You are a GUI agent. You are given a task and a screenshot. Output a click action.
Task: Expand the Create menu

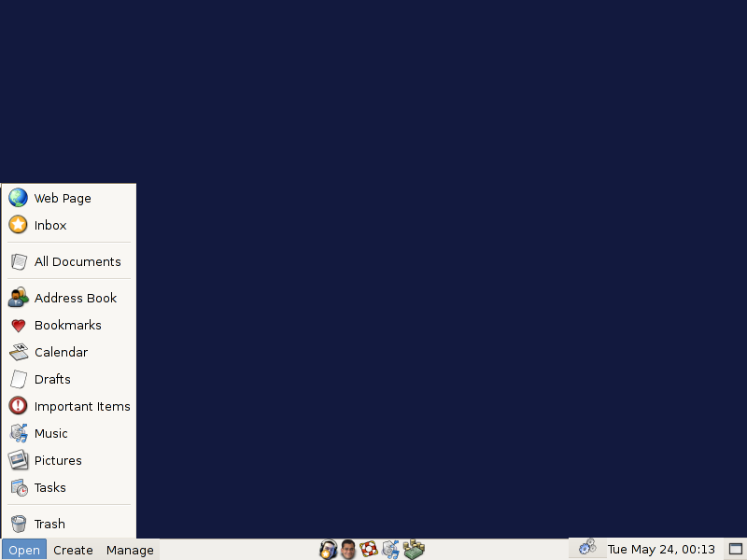tap(73, 550)
